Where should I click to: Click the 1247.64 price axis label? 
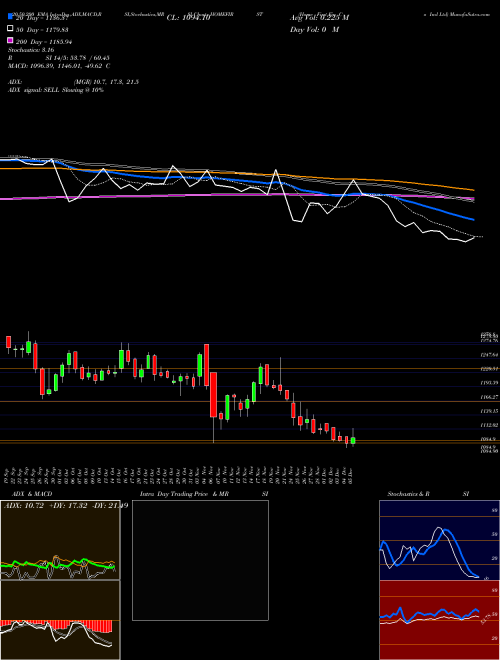(489, 355)
